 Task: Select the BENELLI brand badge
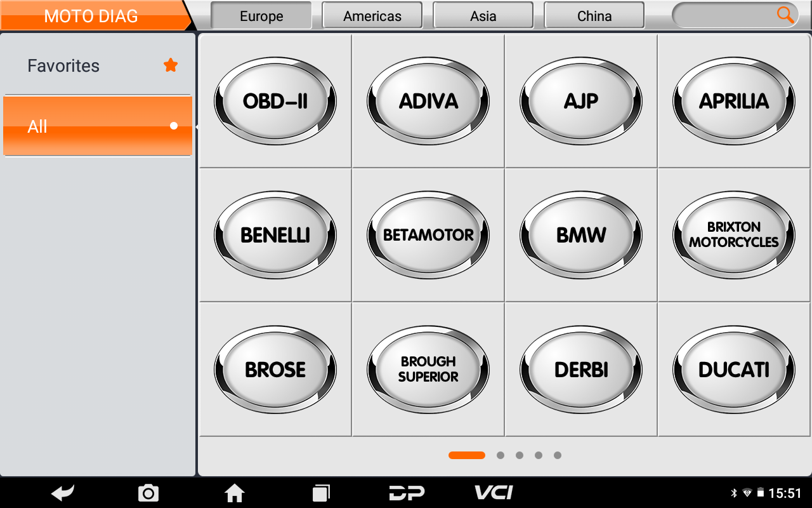(275, 235)
